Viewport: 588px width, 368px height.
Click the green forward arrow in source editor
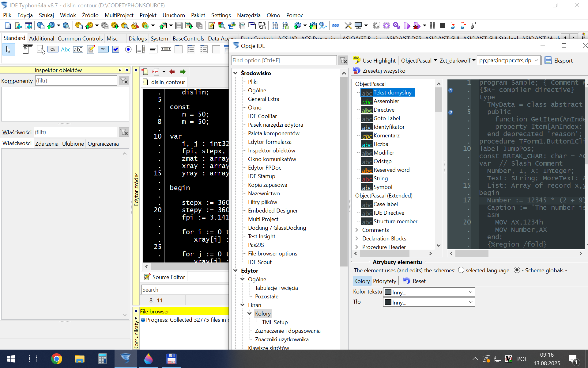point(183,72)
